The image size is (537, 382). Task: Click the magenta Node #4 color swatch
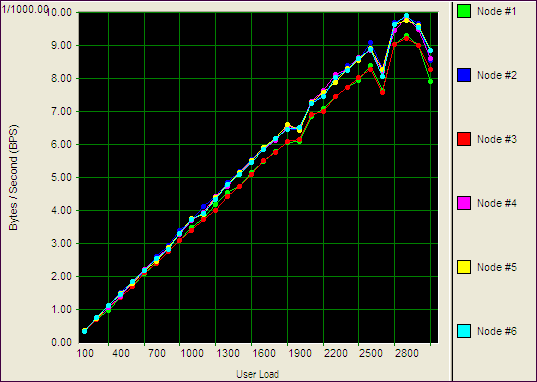pos(464,203)
